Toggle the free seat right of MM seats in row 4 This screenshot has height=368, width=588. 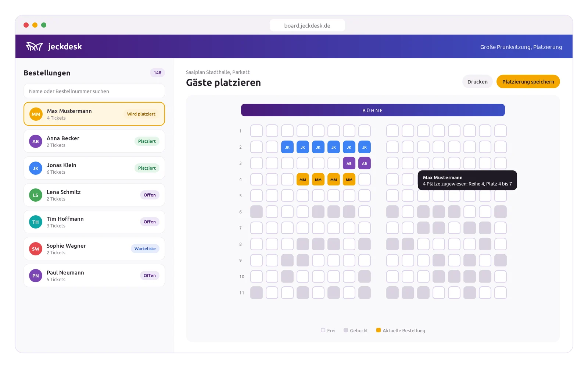click(365, 179)
